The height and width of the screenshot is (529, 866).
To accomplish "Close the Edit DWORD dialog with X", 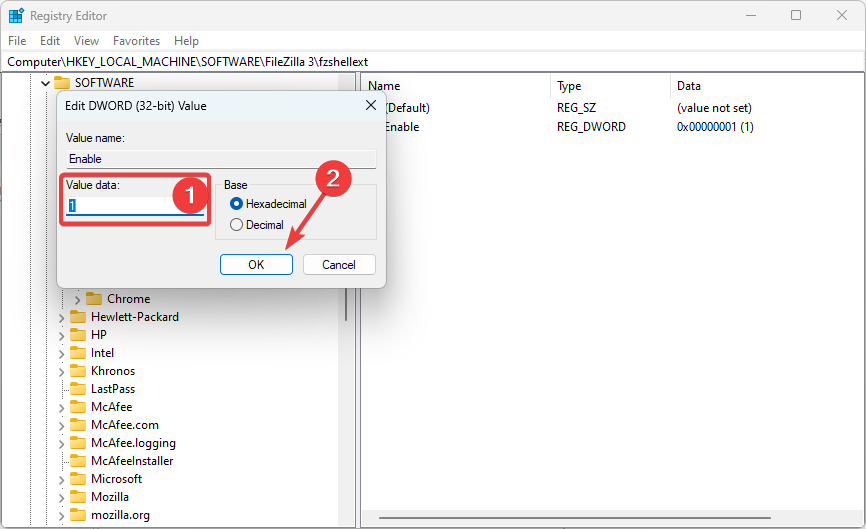I will tap(371, 105).
